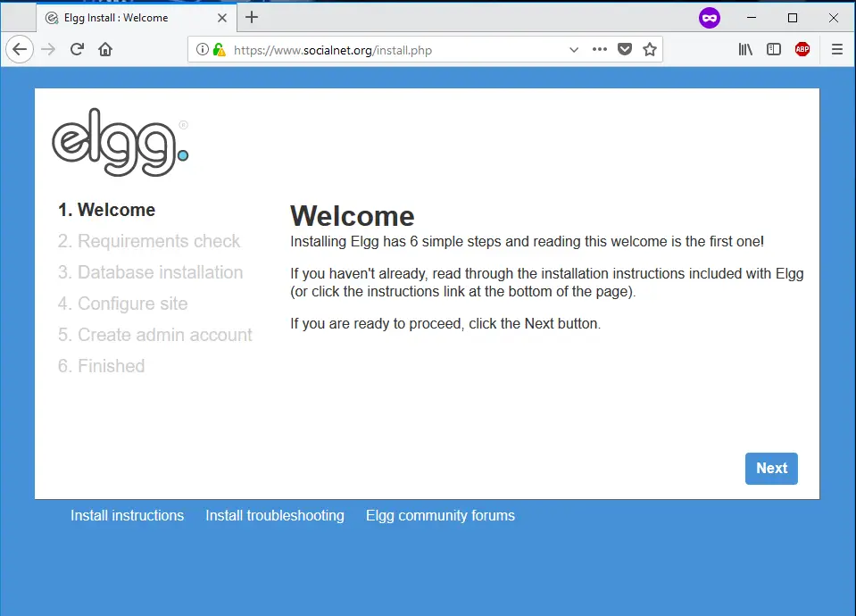Bookmark this page with the star icon
This screenshot has height=616, width=856.
click(650, 50)
